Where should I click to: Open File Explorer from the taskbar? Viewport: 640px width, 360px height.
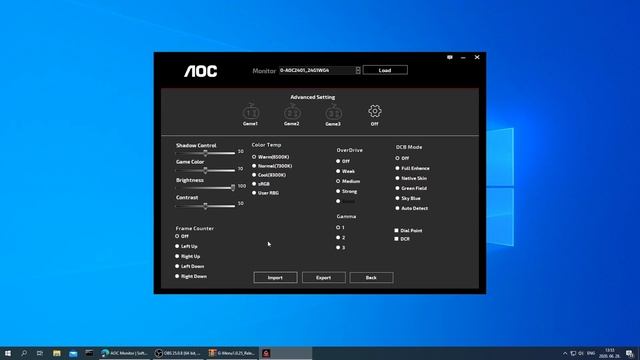[x=57, y=353]
